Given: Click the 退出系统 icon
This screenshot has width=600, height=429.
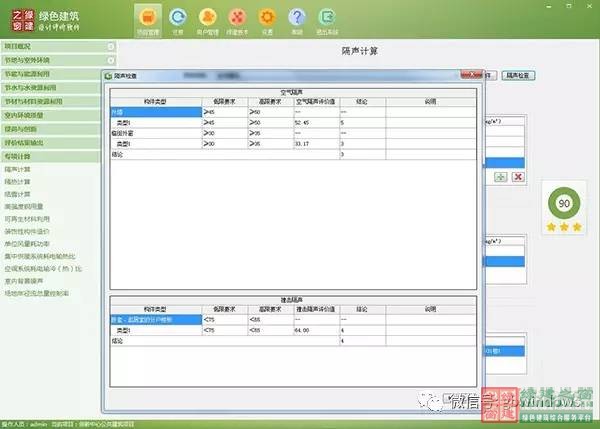Looking at the screenshot, I should (x=327, y=19).
